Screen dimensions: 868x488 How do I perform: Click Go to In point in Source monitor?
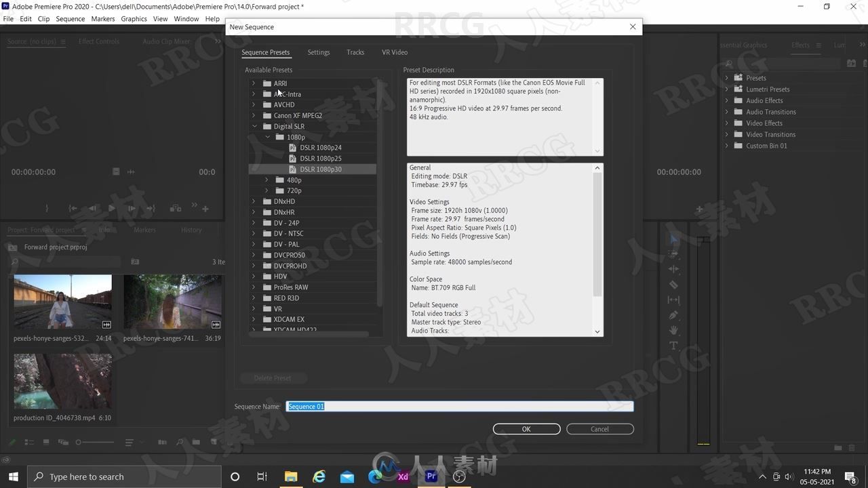73,208
